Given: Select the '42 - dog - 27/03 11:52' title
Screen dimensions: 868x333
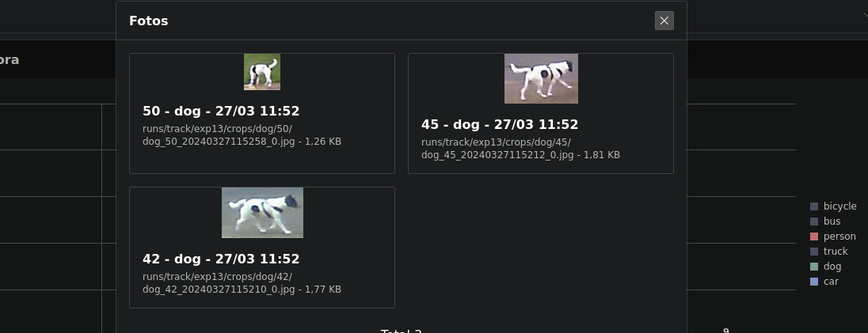Looking at the screenshot, I should point(221,259).
